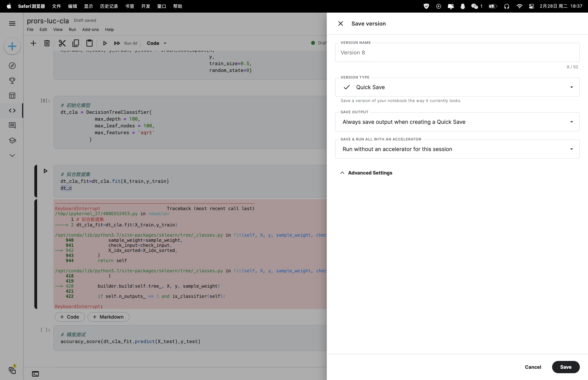Open the Add-ons menu
Image resolution: width=588 pixels, height=380 pixels.
(91, 30)
